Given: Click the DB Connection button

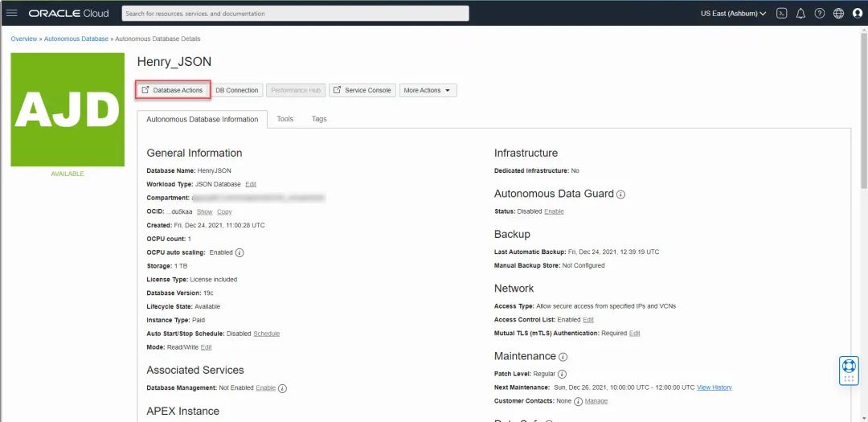Looking at the screenshot, I should pyautogui.click(x=237, y=90).
